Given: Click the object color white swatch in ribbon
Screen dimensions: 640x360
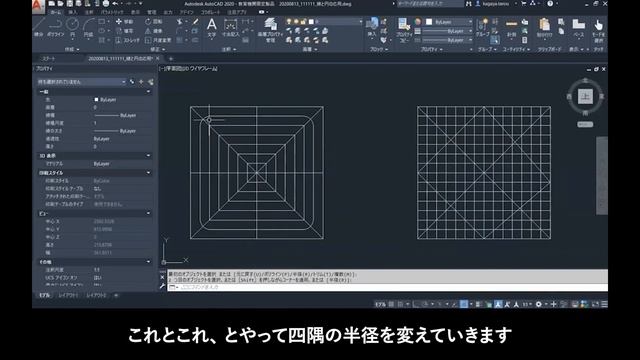Looking at the screenshot, I should pos(429,22).
